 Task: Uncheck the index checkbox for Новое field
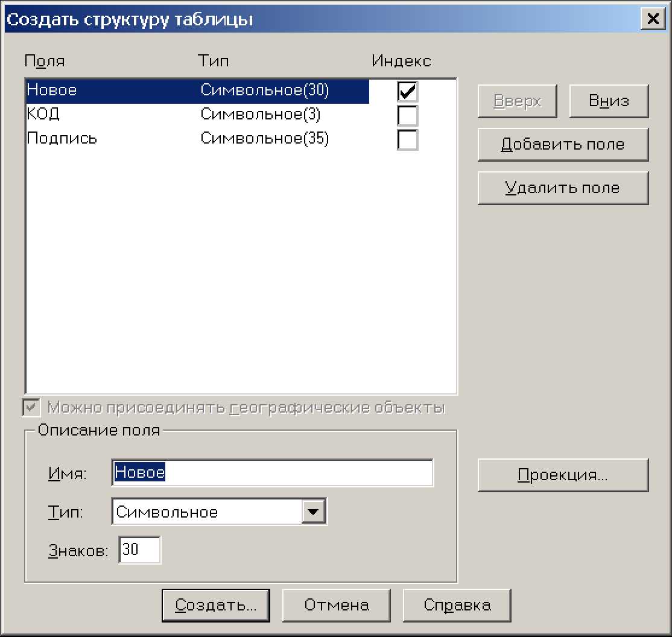(x=407, y=91)
